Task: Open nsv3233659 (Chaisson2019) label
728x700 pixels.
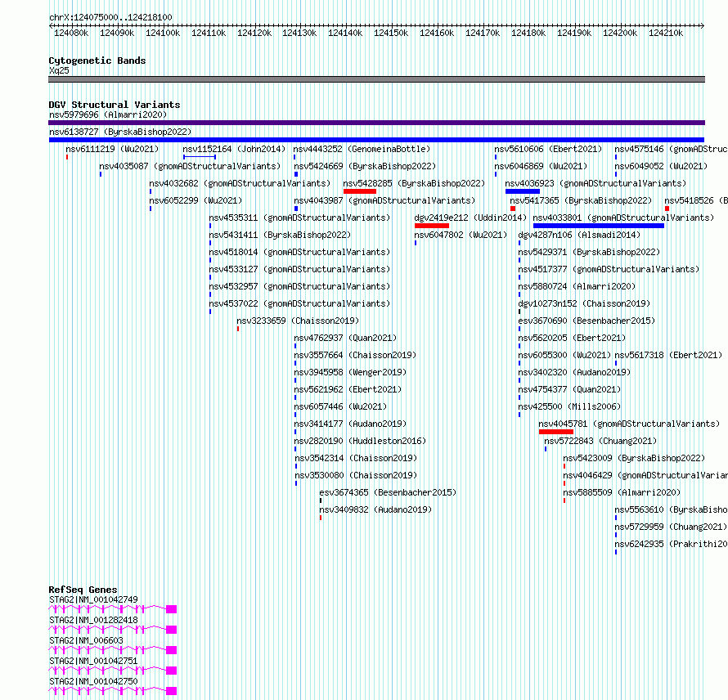Action: [298, 321]
